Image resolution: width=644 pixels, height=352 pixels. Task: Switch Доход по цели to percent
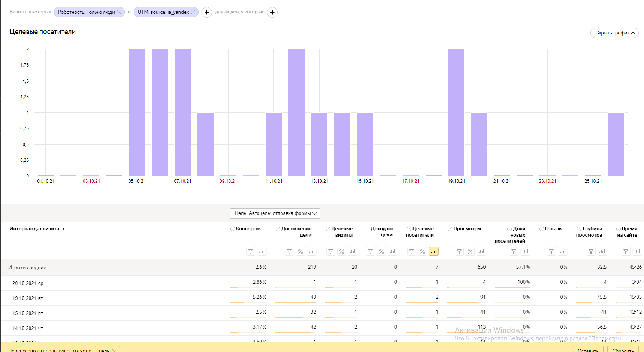(x=381, y=252)
